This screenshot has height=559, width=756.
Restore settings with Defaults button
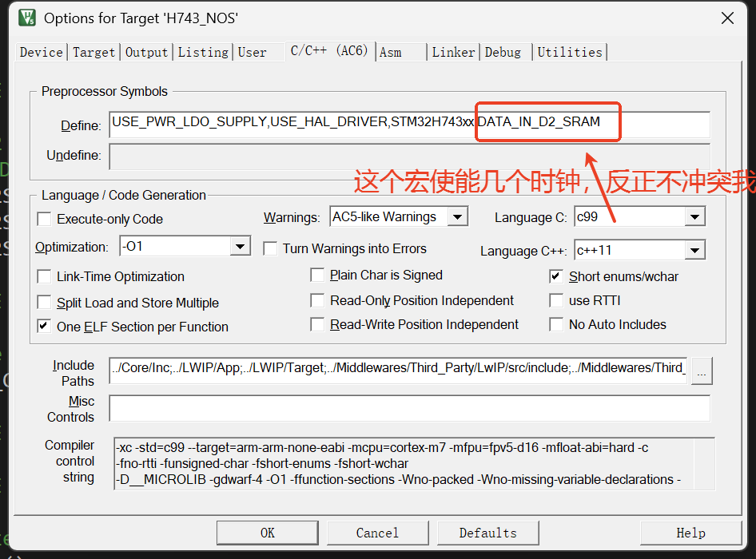pos(488,533)
